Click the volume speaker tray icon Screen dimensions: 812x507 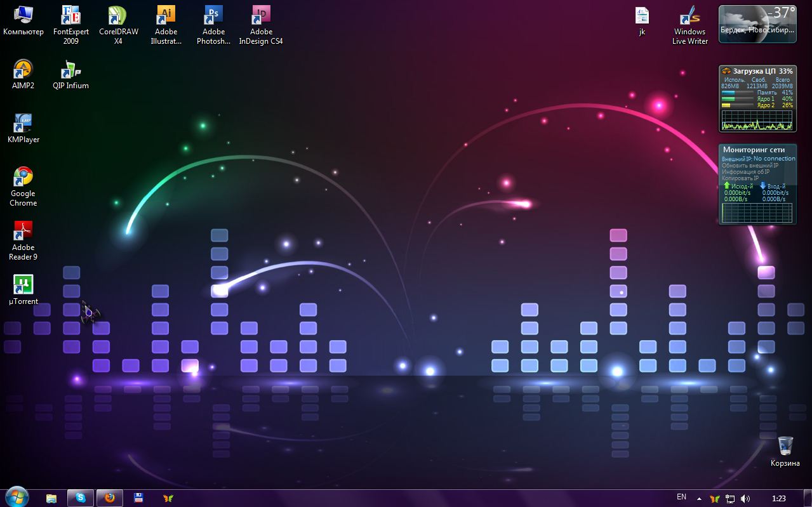[745, 499]
